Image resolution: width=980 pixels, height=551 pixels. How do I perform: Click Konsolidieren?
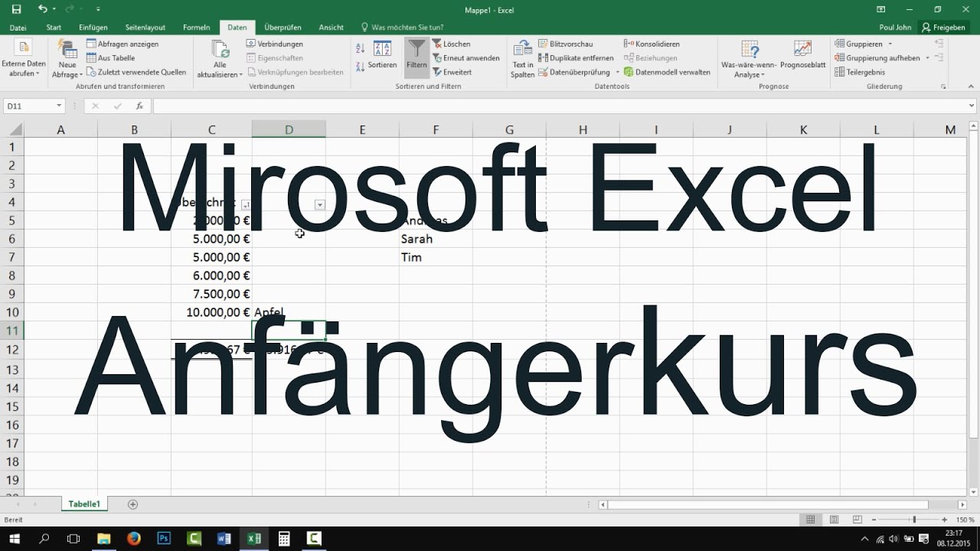point(652,44)
